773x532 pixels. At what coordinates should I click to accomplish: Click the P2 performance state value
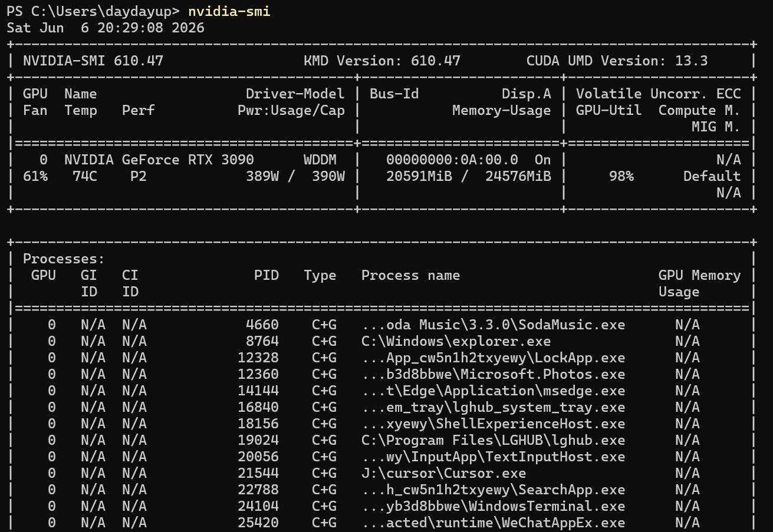[x=139, y=176]
